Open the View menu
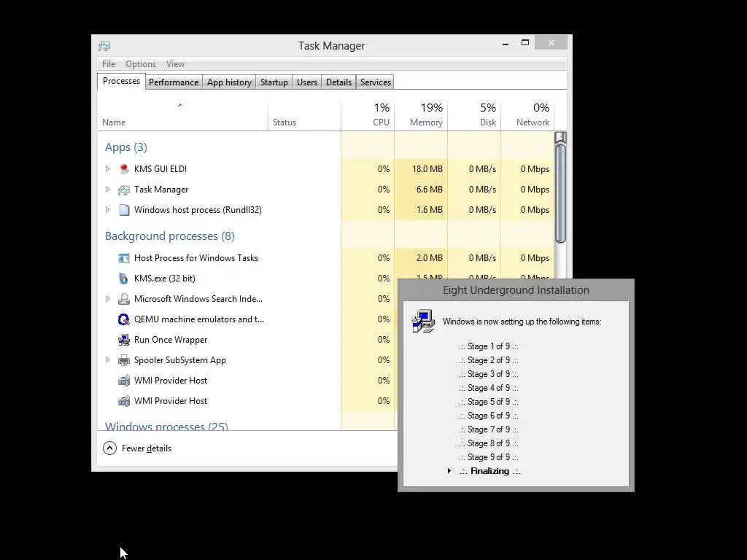Screen dimensions: 747x560 point(175,64)
